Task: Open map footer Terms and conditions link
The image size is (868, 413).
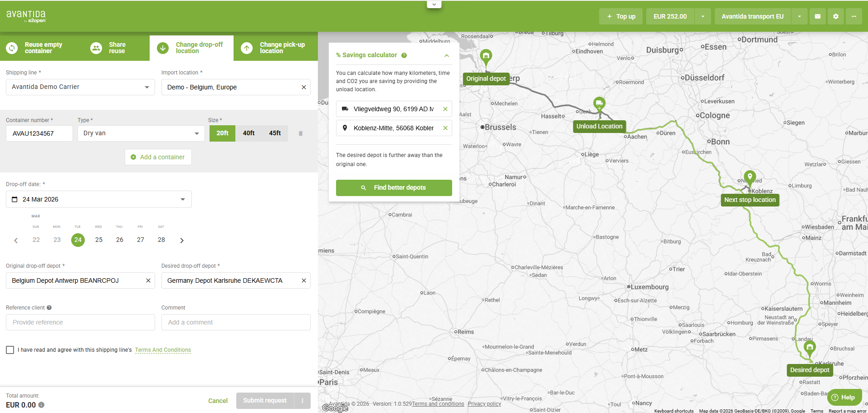Action: pos(438,404)
